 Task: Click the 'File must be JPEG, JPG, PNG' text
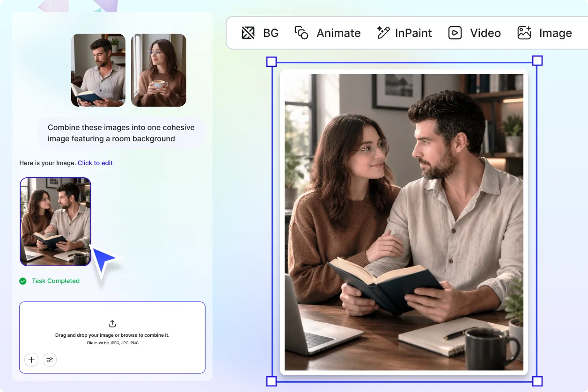[x=112, y=343]
